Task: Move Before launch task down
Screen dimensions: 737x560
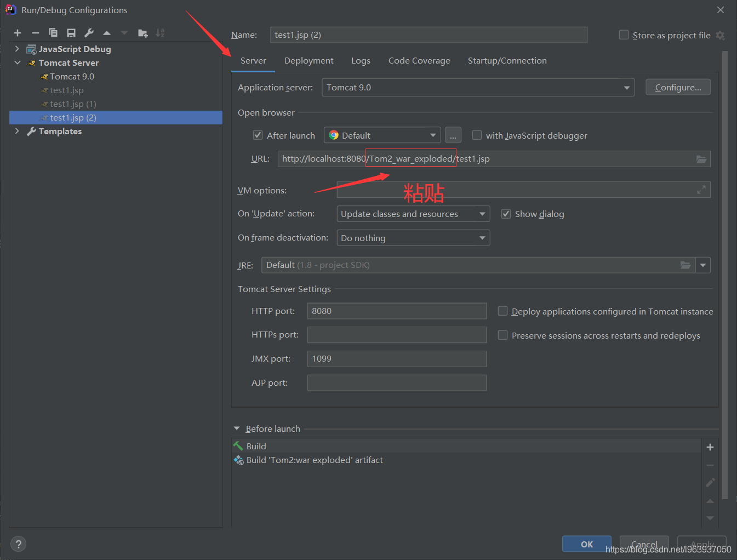Action: 710,518
